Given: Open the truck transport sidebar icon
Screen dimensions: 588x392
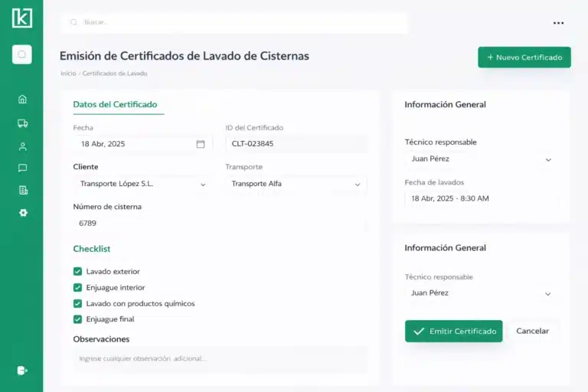Looking at the screenshot, I should pyautogui.click(x=22, y=123).
